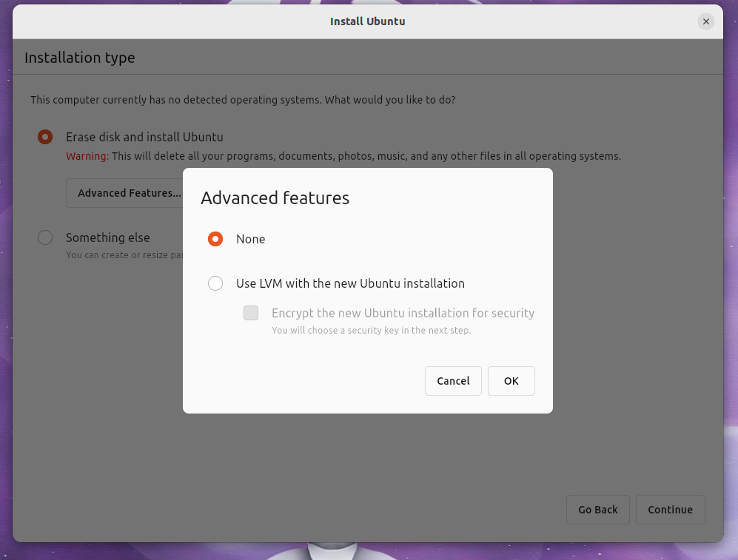Pick the "Something else" installation option
Screen dimensions: 738x560
coord(45,237)
